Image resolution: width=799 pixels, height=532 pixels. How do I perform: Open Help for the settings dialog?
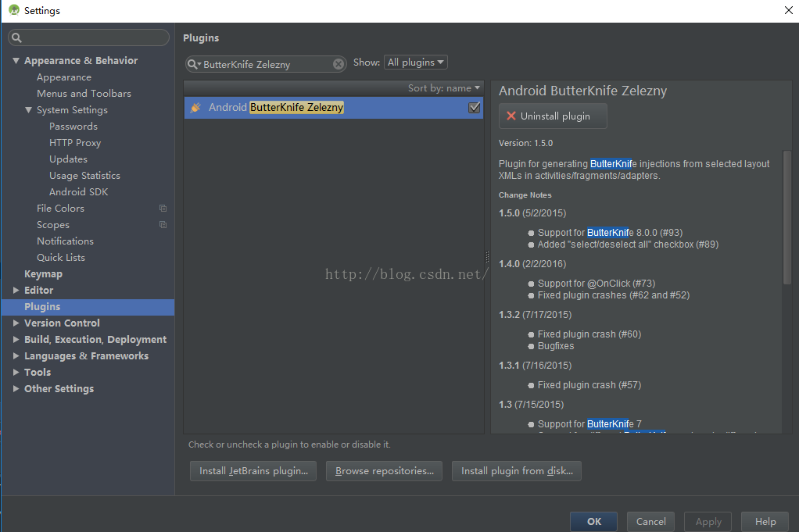[765, 521]
